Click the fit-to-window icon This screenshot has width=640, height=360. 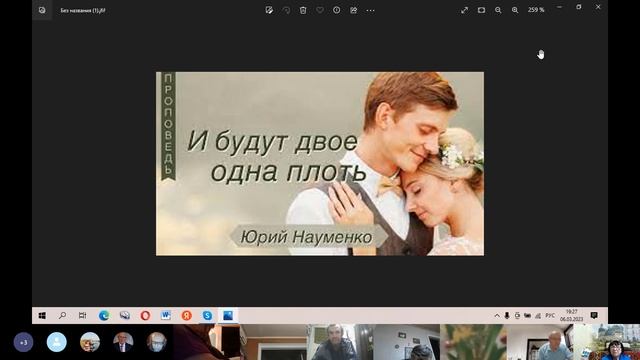tap(482, 10)
